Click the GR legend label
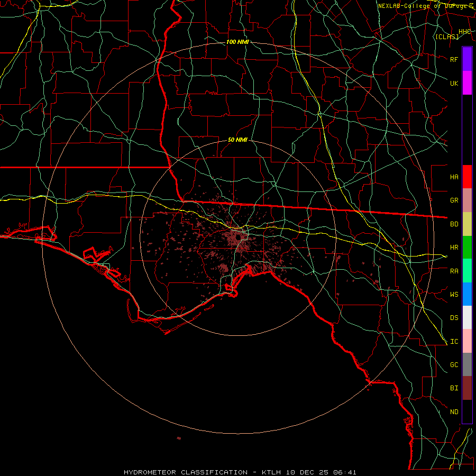This screenshot has height=476, width=476. (x=454, y=200)
